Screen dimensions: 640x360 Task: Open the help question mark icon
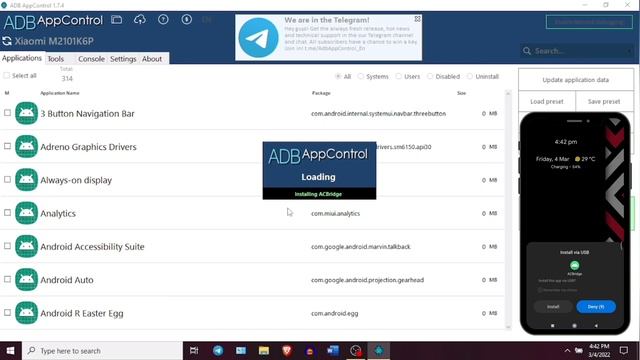[163, 19]
